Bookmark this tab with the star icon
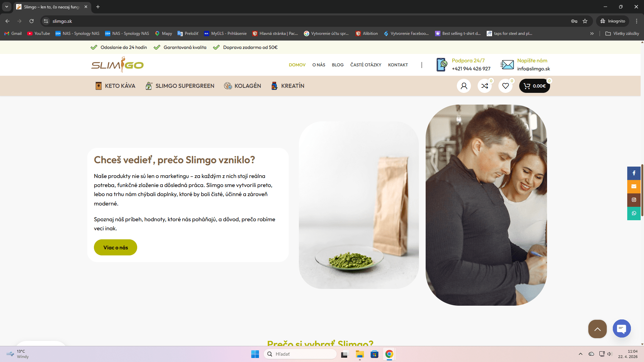 coord(585,21)
